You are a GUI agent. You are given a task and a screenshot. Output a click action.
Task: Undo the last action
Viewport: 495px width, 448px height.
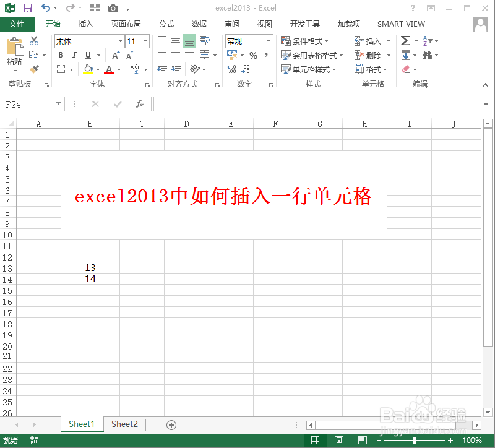point(46,7)
